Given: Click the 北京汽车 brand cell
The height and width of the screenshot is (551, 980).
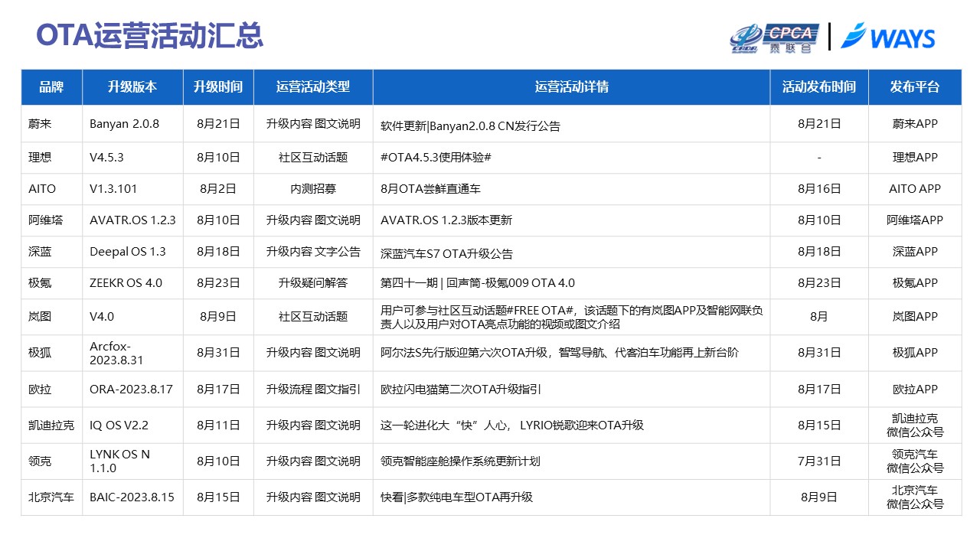Looking at the screenshot, I should [x=51, y=497].
